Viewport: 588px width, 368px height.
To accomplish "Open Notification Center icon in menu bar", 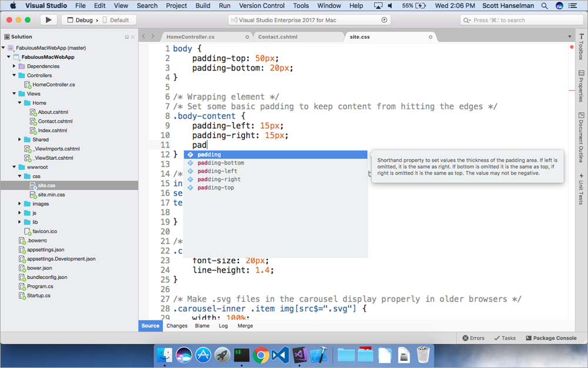I will pyautogui.click(x=573, y=6).
